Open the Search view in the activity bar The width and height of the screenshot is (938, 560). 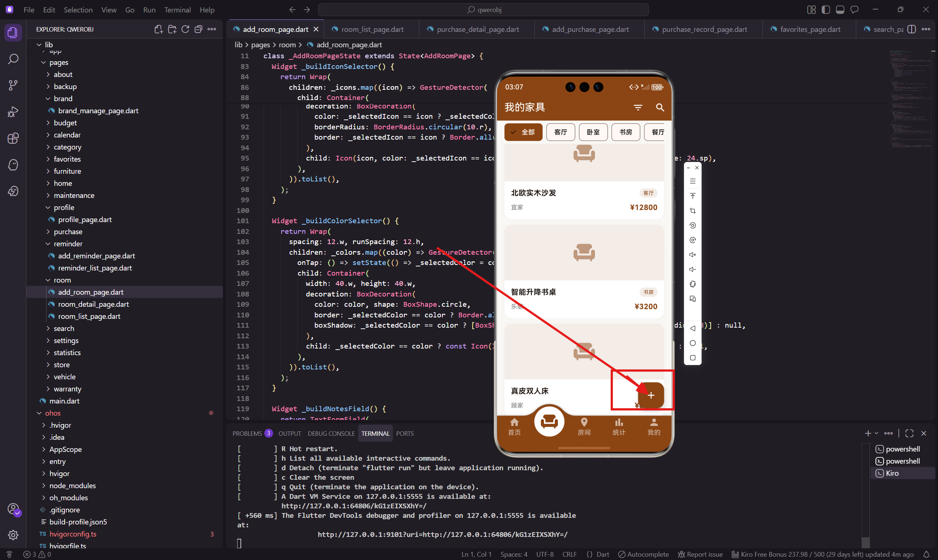[x=13, y=59]
